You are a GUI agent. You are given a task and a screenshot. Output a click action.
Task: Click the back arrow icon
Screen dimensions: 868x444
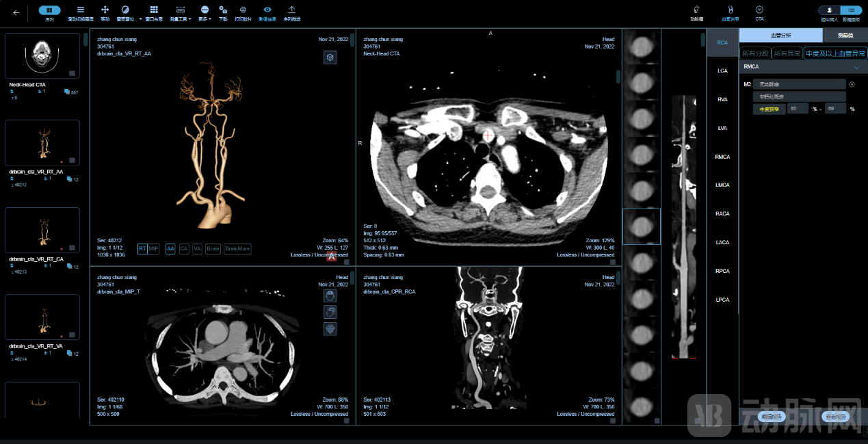pos(16,12)
